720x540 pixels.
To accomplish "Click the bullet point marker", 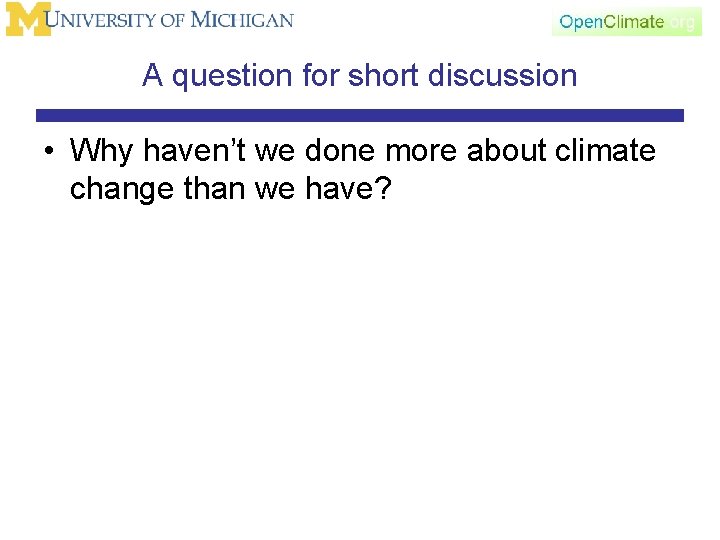I will (x=47, y=152).
